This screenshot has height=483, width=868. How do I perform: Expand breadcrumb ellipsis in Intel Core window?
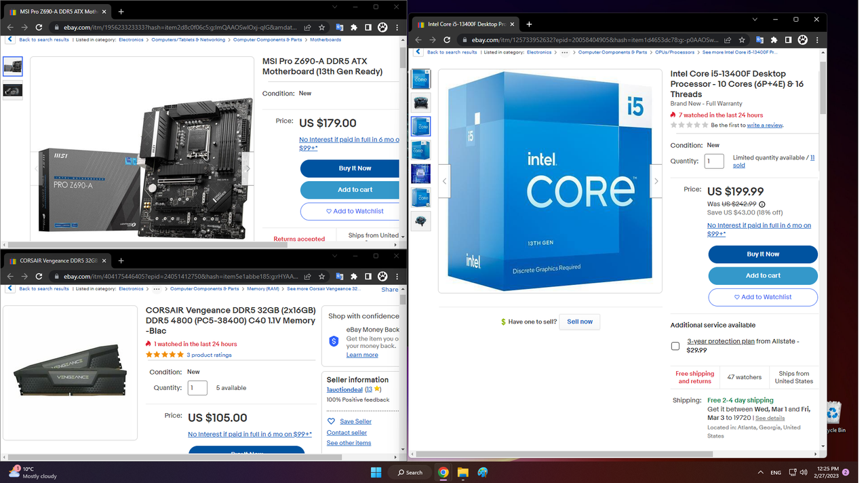pyautogui.click(x=564, y=52)
